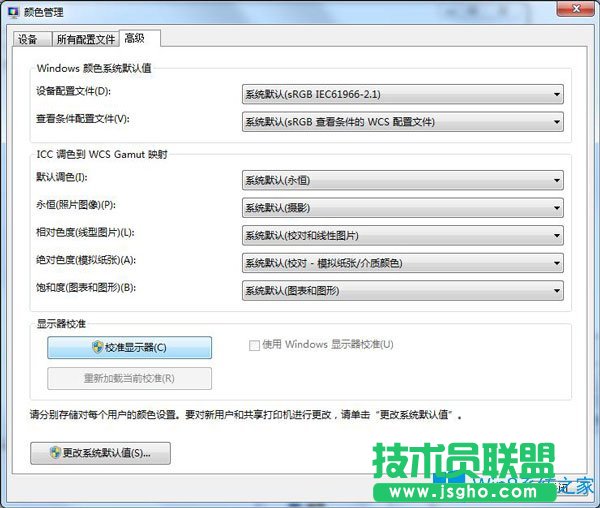Tick 使用 Windows 显示器校准(U) checkbox

(254, 345)
